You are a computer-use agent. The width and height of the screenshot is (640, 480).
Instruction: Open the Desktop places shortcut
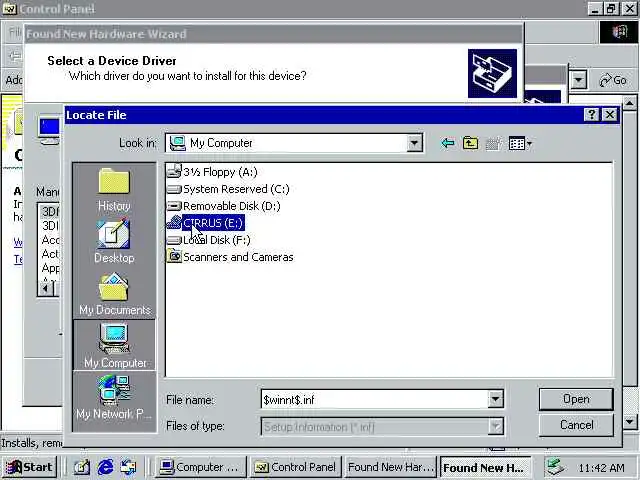tap(114, 241)
